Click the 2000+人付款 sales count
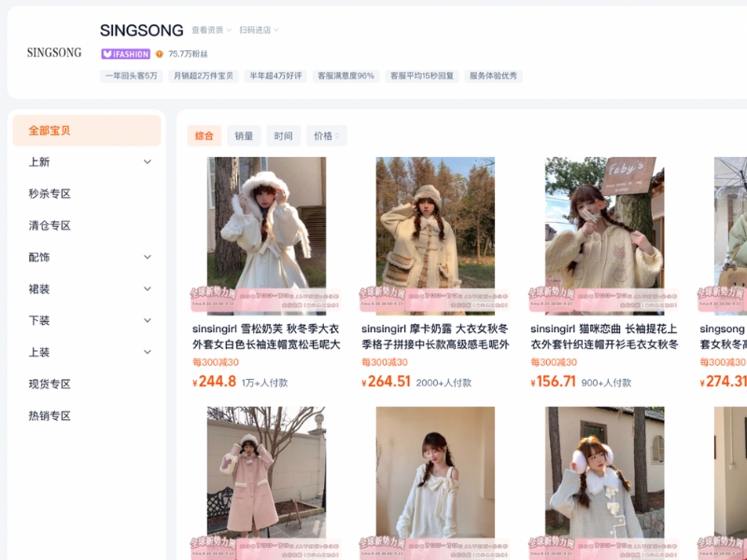 coord(444,383)
